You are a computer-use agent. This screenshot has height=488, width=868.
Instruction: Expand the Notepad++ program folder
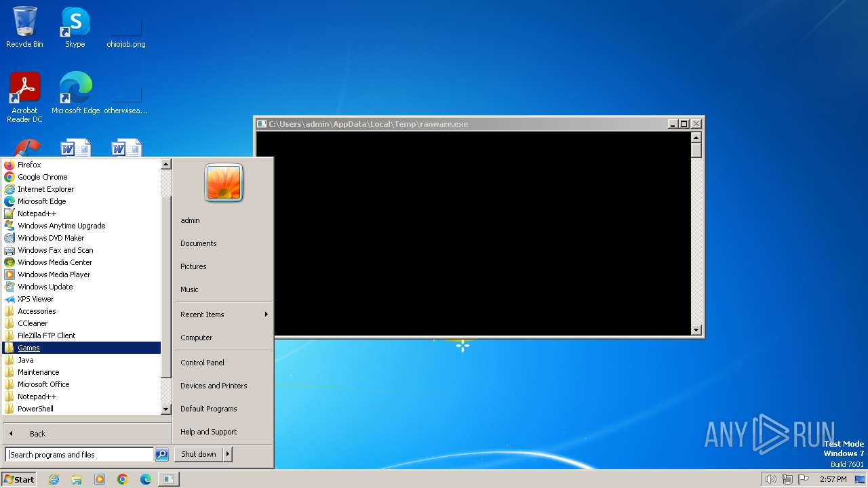[81, 396]
